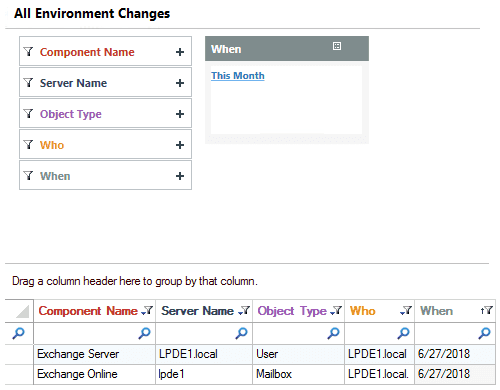The width and height of the screenshot is (500, 390).
Task: Open Who column filter funnel
Action: tap(406, 311)
